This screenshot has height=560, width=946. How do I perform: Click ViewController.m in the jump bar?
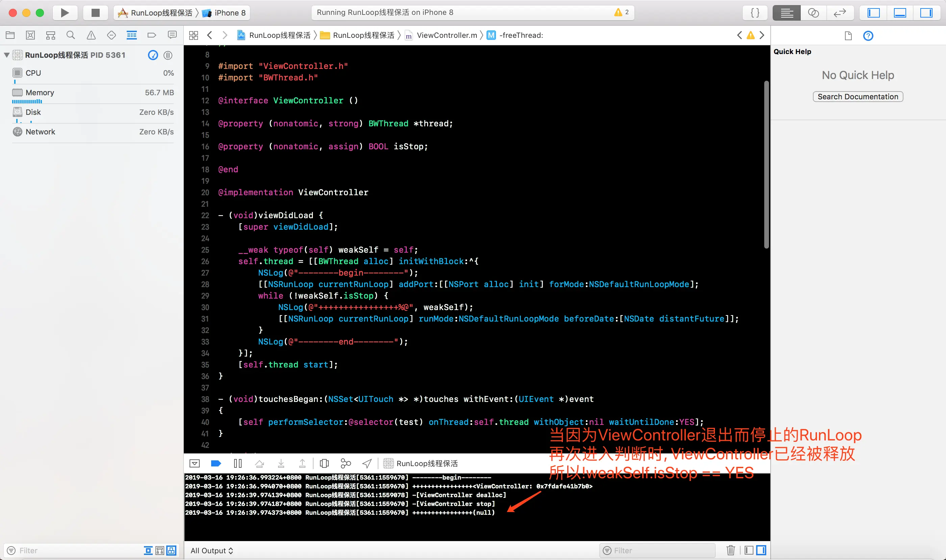point(447,35)
